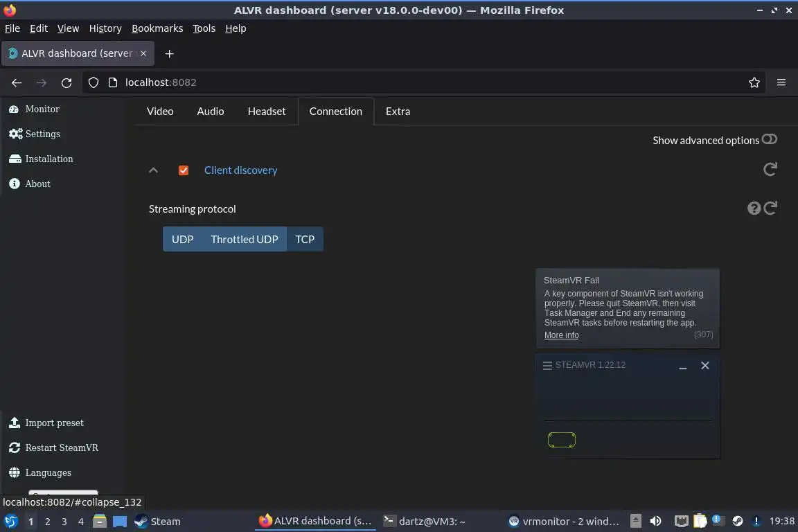798x532 pixels.
Task: Click the Steam tray icon
Action: tap(738, 521)
